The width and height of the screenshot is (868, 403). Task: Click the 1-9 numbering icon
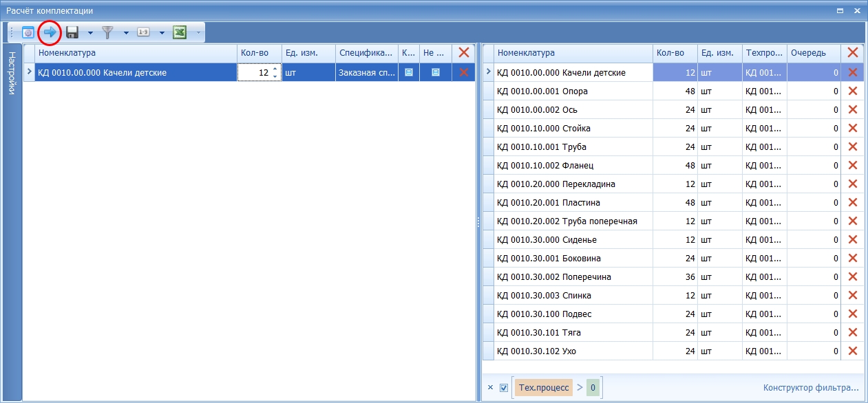(x=143, y=32)
